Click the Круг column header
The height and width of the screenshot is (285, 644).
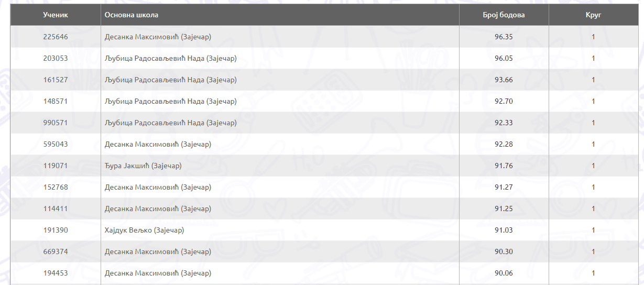tap(593, 15)
